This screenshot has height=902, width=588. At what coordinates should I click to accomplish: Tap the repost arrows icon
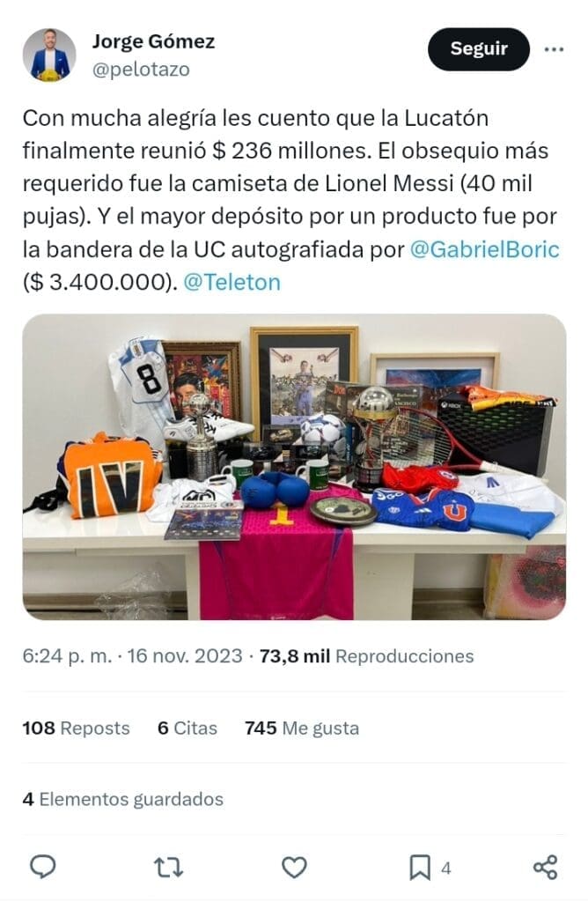(168, 867)
